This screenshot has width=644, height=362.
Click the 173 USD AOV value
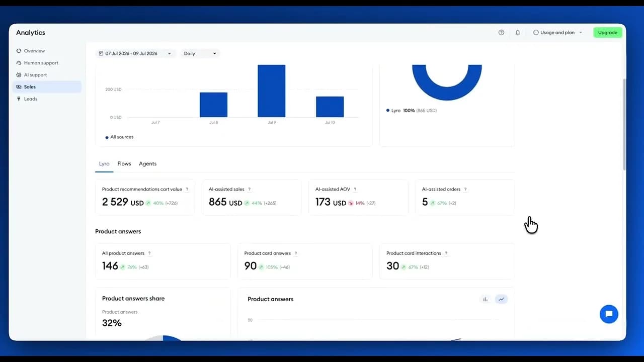pyautogui.click(x=331, y=202)
